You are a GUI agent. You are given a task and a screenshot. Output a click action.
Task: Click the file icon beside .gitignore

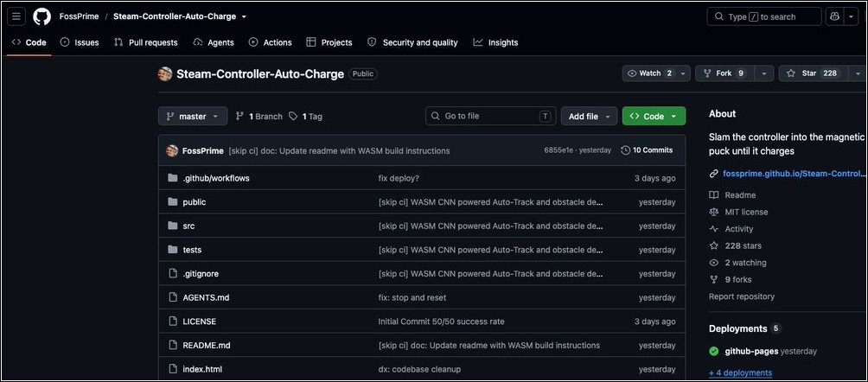(x=173, y=273)
